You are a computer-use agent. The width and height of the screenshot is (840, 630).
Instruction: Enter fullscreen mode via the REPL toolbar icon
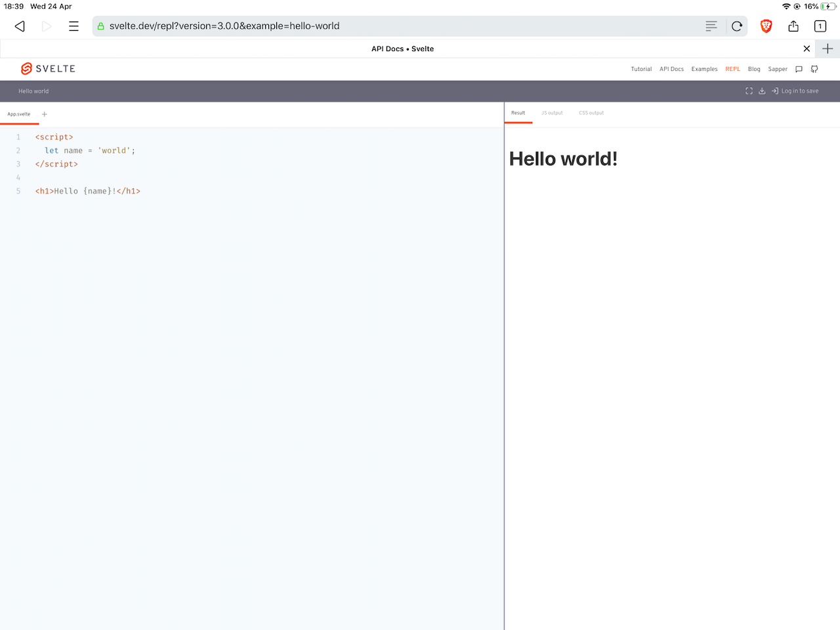[x=749, y=91]
